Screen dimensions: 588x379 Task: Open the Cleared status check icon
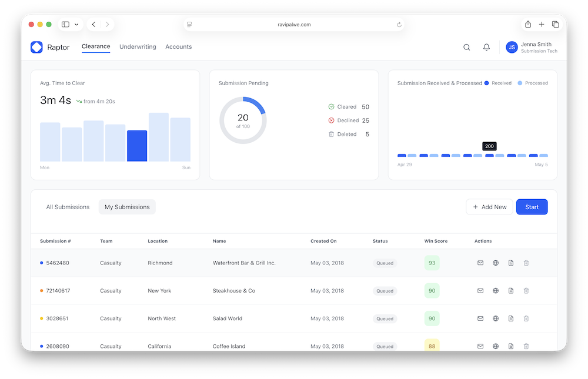click(x=332, y=106)
